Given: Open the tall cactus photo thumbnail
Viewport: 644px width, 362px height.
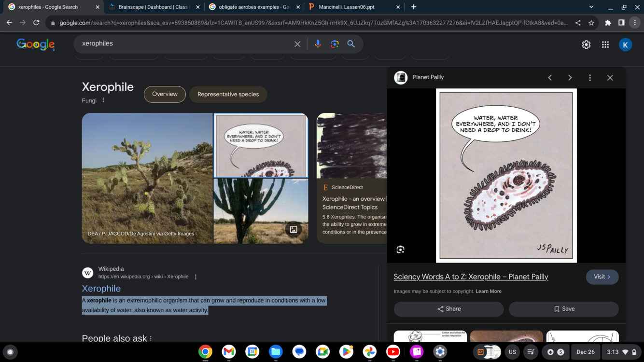Looking at the screenshot, I should point(261,211).
